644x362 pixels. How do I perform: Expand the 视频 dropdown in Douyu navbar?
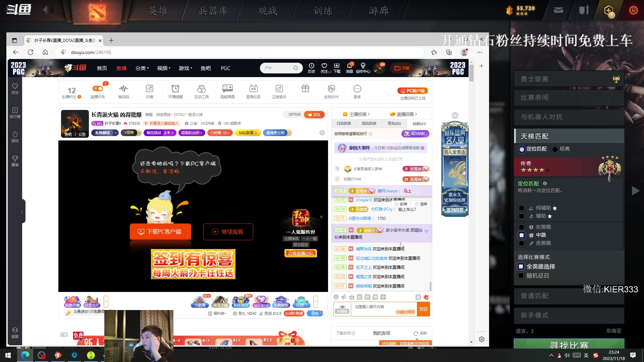click(x=163, y=68)
